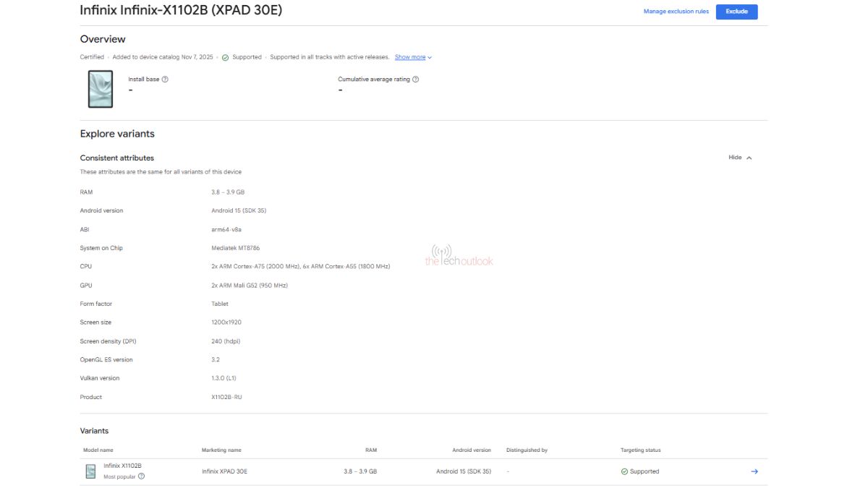This screenshot has width=868, height=488.
Task: Click the small tablet icon in Variants row
Action: pyautogui.click(x=90, y=471)
